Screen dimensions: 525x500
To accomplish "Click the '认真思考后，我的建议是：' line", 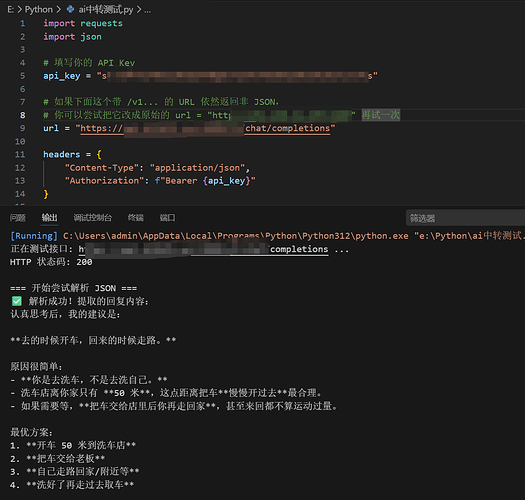I will click(x=65, y=314).
